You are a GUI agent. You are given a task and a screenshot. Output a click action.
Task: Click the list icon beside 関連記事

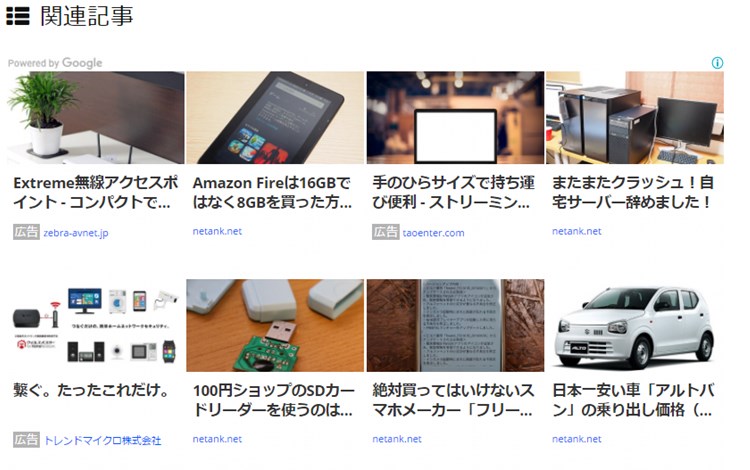pyautogui.click(x=18, y=16)
